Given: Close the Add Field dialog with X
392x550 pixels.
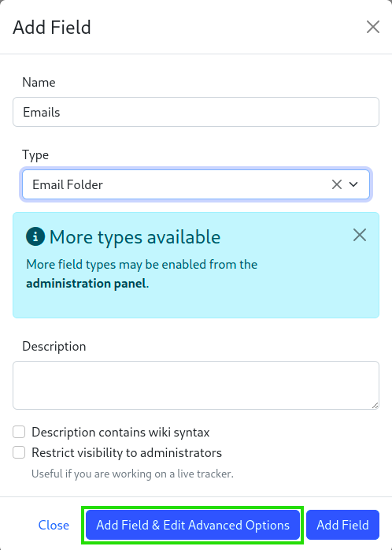Looking at the screenshot, I should (373, 27).
